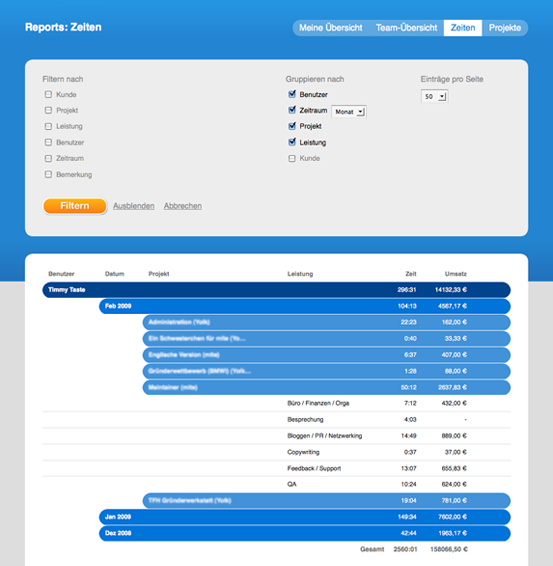Collapse the Maintainer (mite) project row
Screen dimensions: 553x566
point(327,387)
